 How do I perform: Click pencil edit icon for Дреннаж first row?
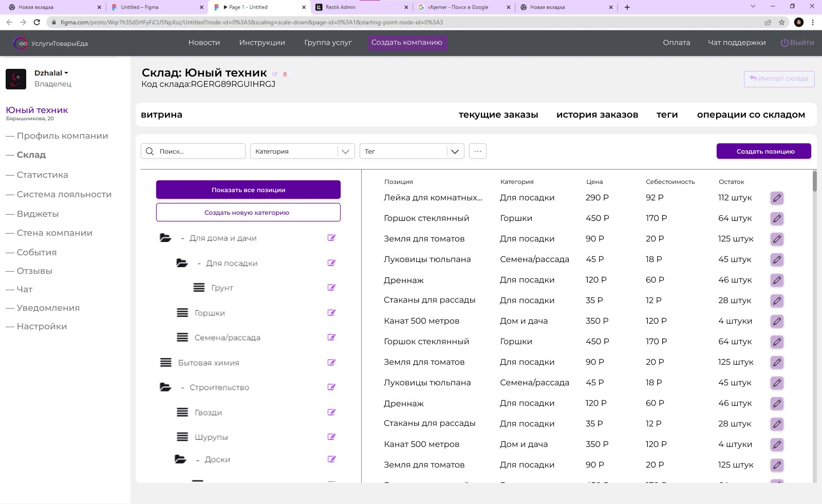777,280
